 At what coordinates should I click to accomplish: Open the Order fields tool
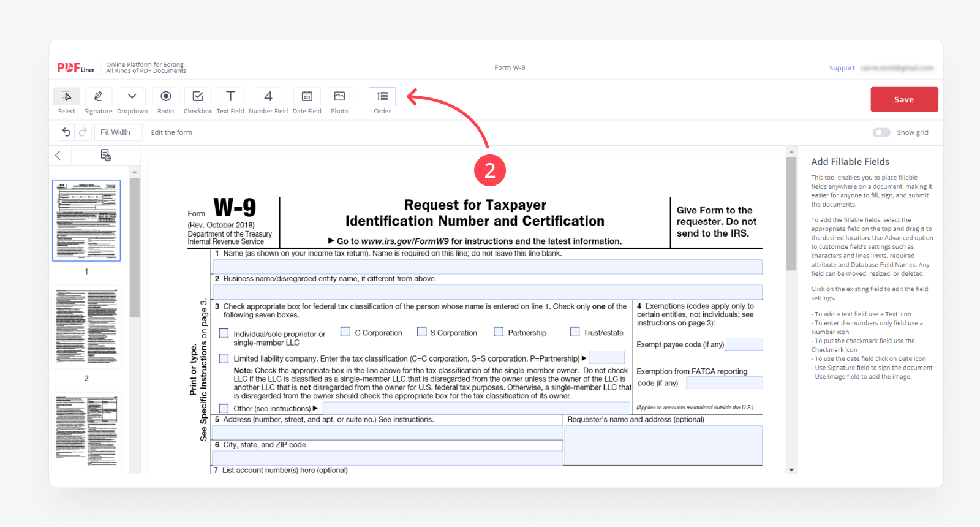pyautogui.click(x=382, y=96)
